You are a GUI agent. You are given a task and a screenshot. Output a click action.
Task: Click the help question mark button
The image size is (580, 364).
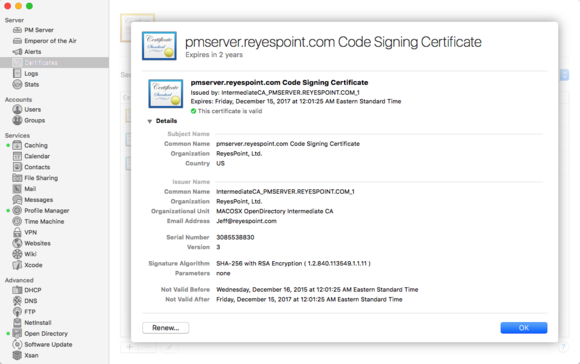pyautogui.click(x=563, y=347)
